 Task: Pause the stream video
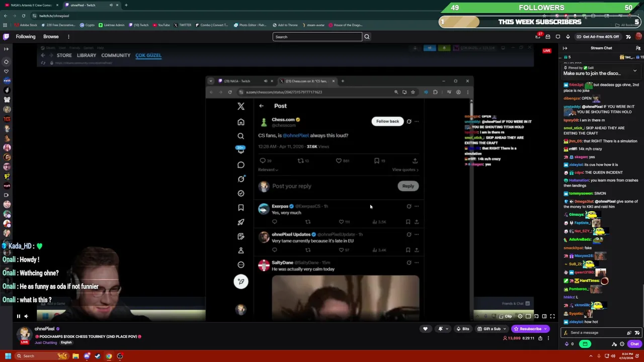[x=18, y=316]
